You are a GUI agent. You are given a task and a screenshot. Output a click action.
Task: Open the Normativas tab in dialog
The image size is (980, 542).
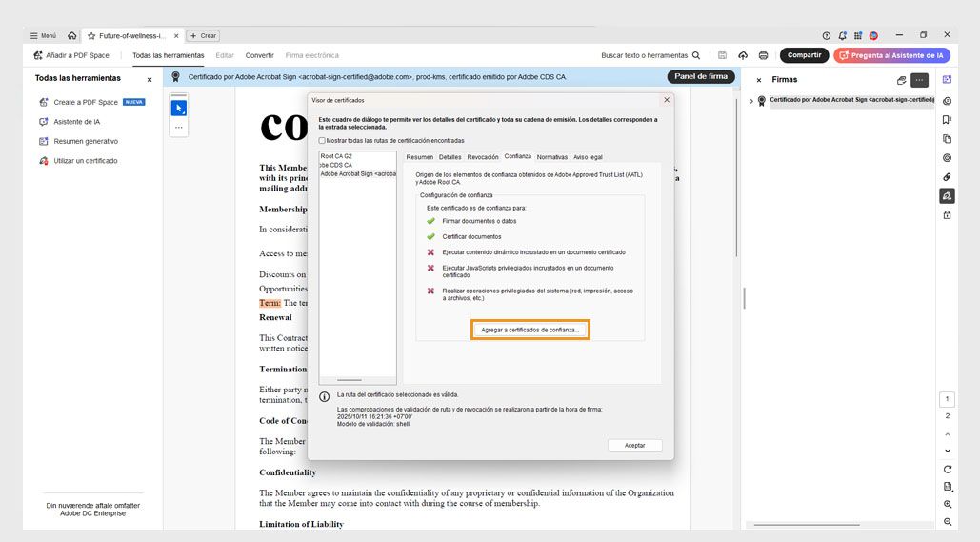(x=551, y=157)
